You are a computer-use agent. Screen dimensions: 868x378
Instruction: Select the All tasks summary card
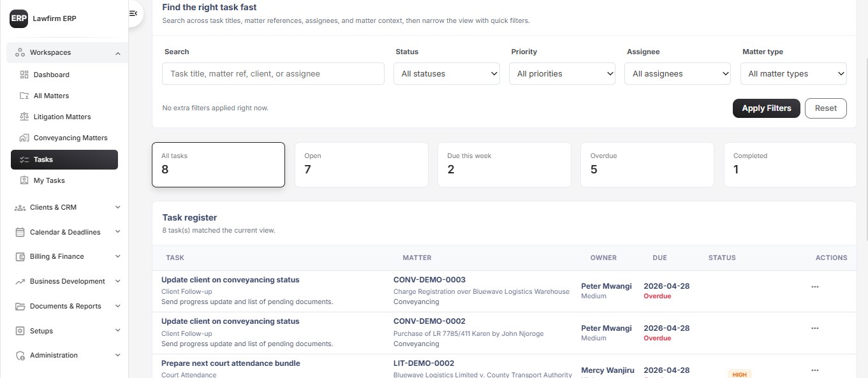pos(218,164)
